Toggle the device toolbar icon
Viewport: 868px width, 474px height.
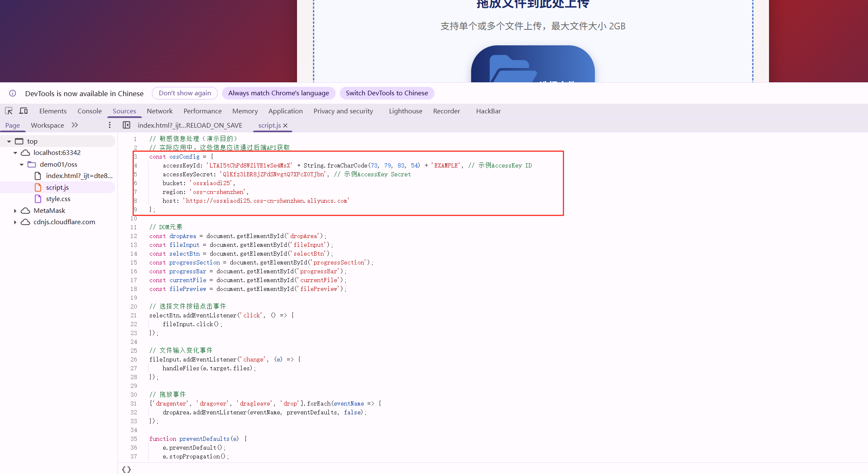tap(23, 111)
